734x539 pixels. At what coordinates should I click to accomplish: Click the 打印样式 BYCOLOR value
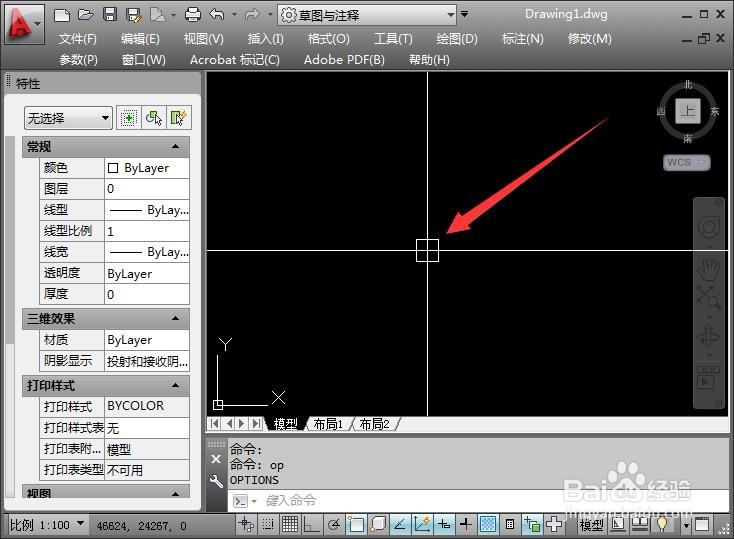point(147,406)
